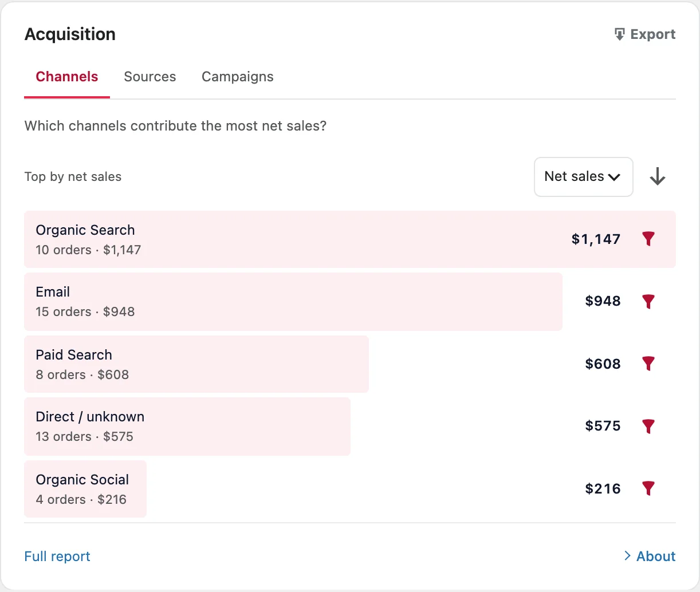Toggle sort direction arrow icon
Image resolution: width=700 pixels, height=592 pixels.
(658, 176)
